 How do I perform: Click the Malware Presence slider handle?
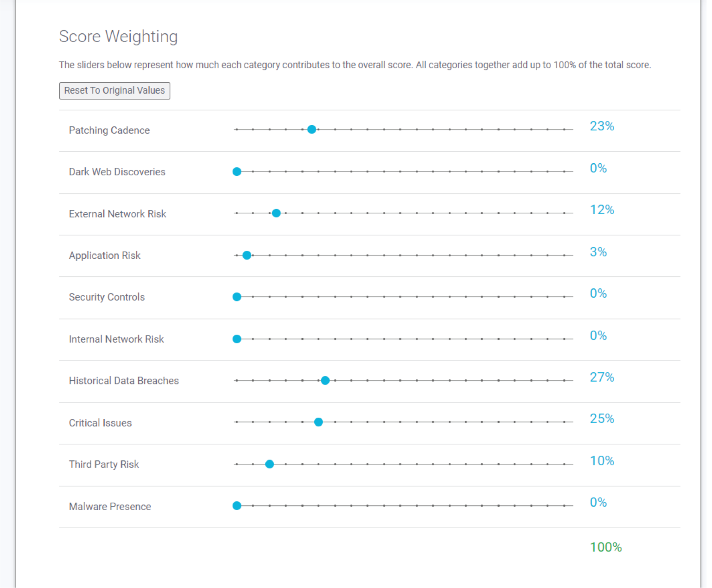[236, 506]
